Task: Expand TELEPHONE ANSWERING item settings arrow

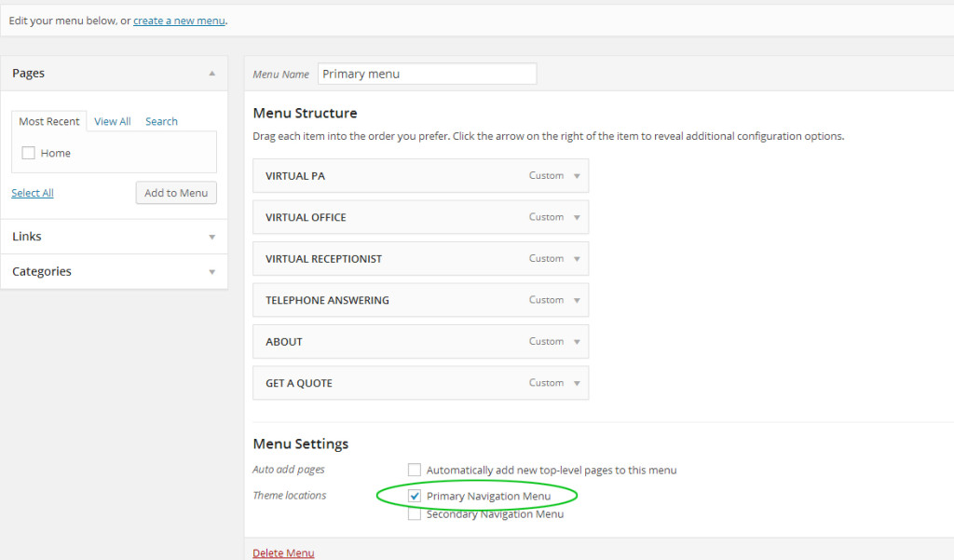Action: pyautogui.click(x=577, y=300)
